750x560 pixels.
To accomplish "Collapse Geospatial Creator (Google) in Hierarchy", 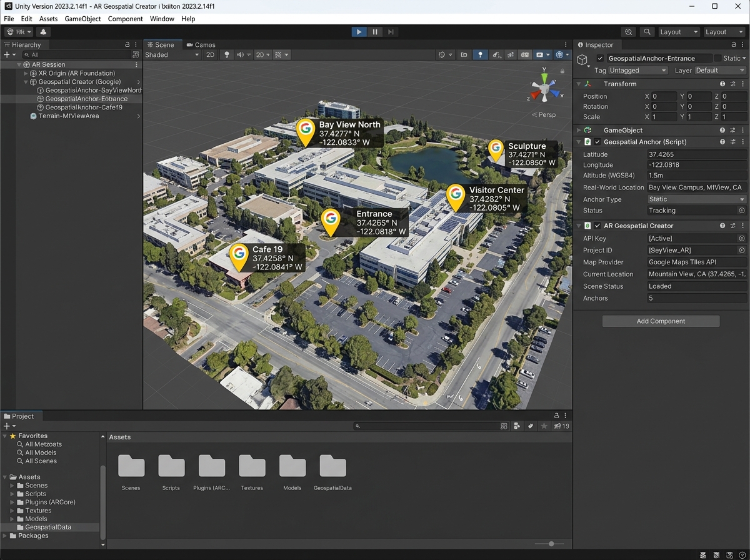I will click(26, 82).
